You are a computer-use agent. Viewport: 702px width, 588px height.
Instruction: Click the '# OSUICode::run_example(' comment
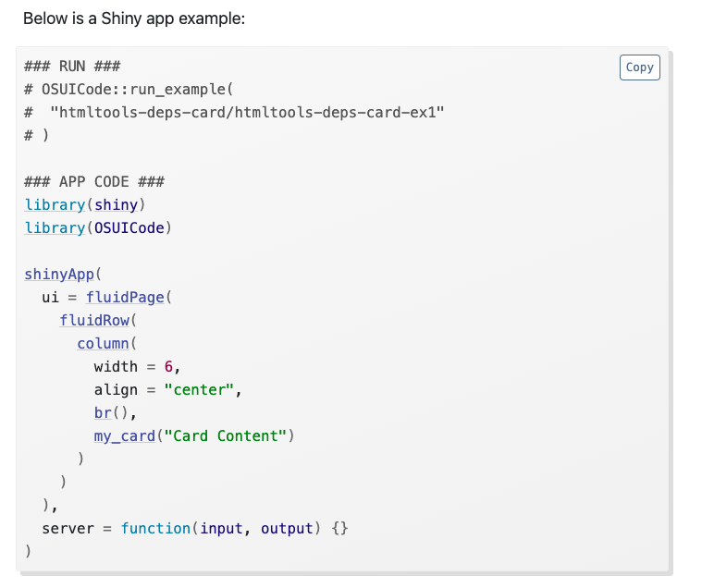(x=129, y=90)
